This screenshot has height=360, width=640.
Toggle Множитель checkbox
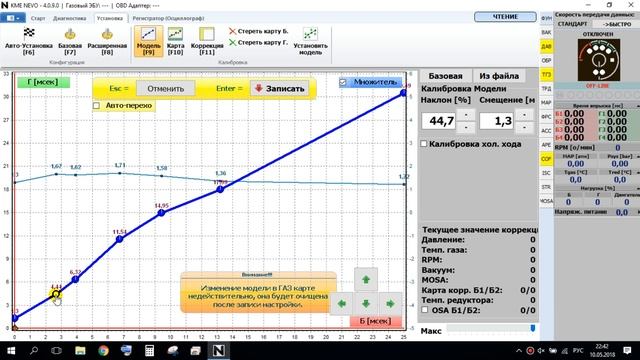[x=343, y=82]
